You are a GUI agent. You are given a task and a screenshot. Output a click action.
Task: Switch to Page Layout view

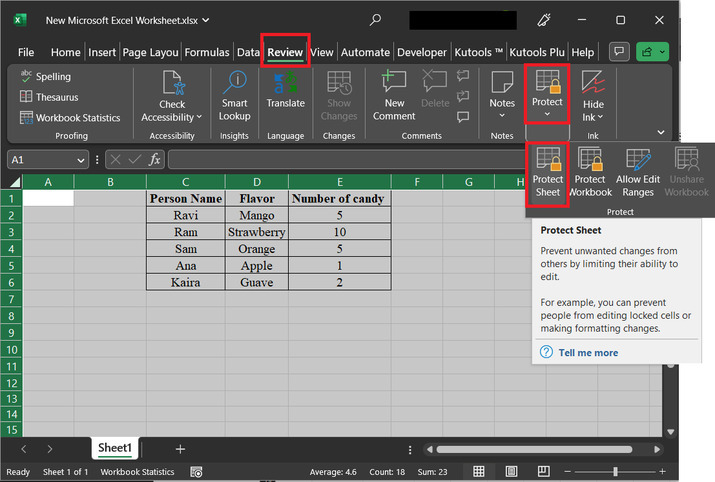(x=511, y=471)
